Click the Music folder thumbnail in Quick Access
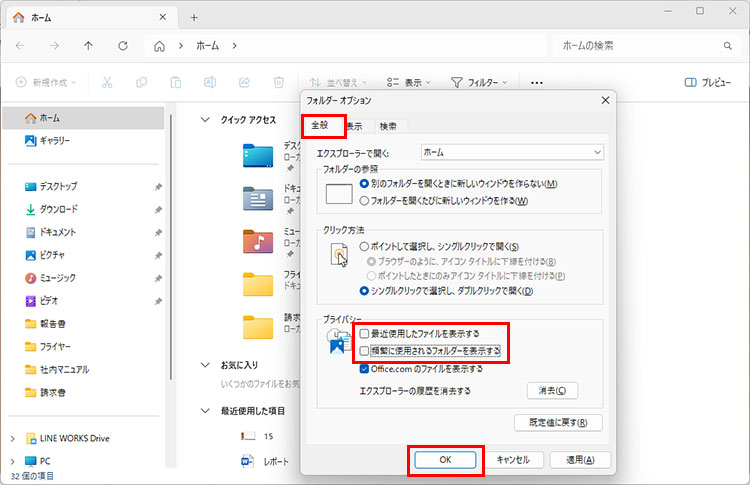The height and width of the screenshot is (485, 750). pyautogui.click(x=258, y=242)
